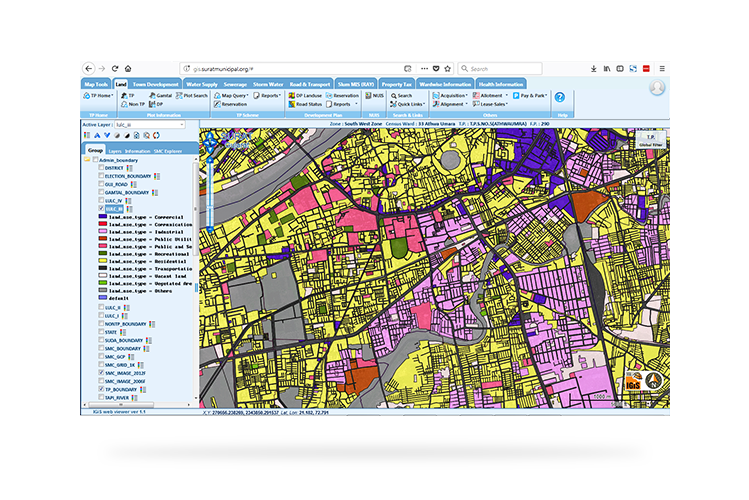This screenshot has height=500, width=749.
Task: Show the DP Landuse layer
Action: [305, 96]
